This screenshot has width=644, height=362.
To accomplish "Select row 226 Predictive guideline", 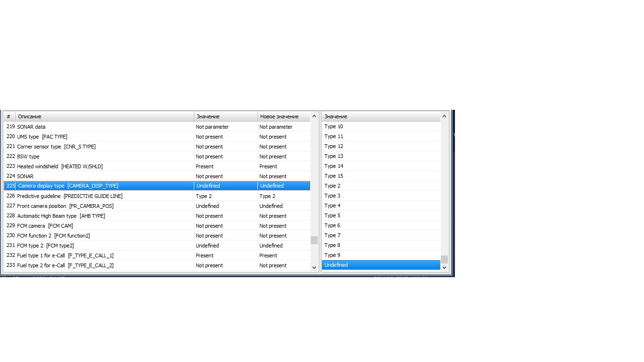I will click(70, 196).
